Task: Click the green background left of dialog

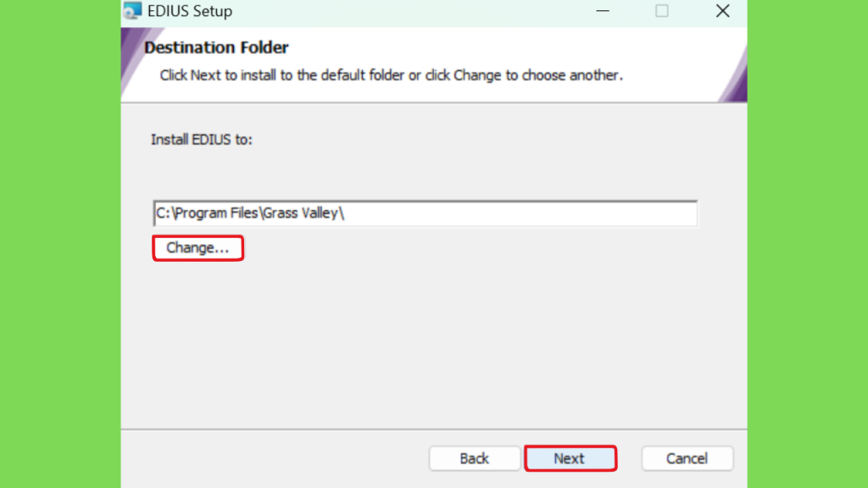Action: pos(60,244)
